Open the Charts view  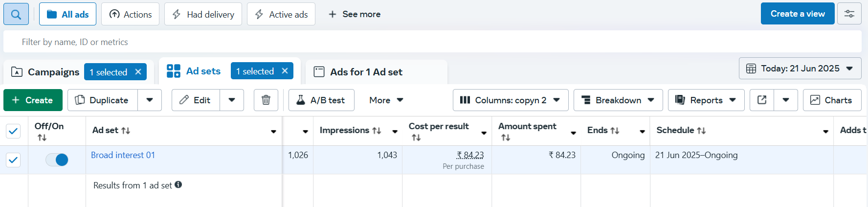click(x=831, y=100)
